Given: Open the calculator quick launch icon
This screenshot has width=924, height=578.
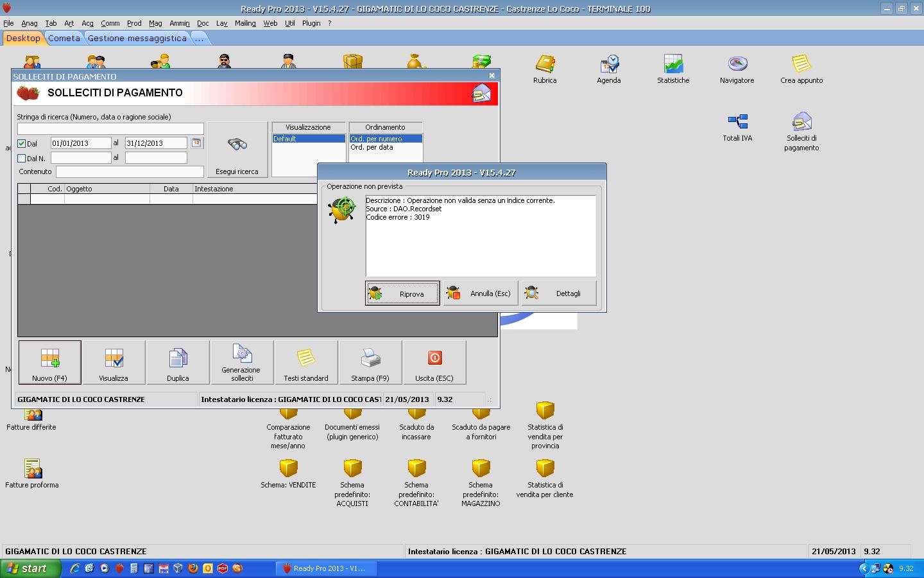Looking at the screenshot, I should pyautogui.click(x=134, y=568).
